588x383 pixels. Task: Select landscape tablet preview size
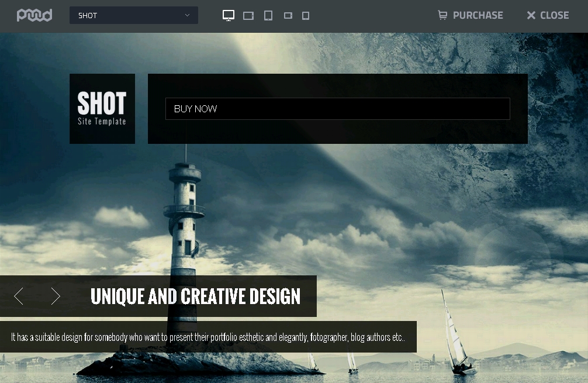click(x=248, y=16)
